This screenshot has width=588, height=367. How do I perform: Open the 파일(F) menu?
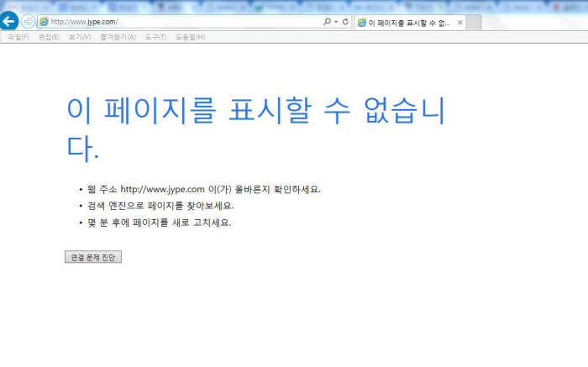[x=18, y=37]
